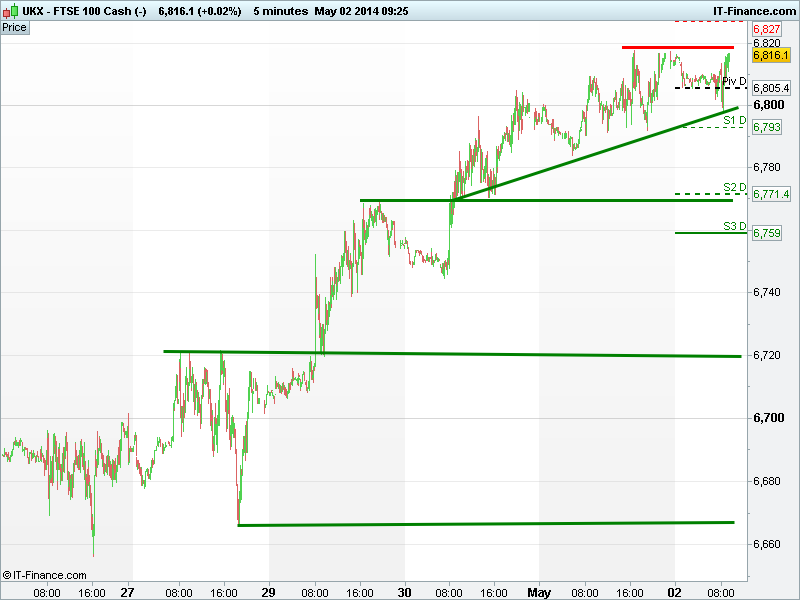Click the 6,700 price axis label
800x600 pixels.
769,418
